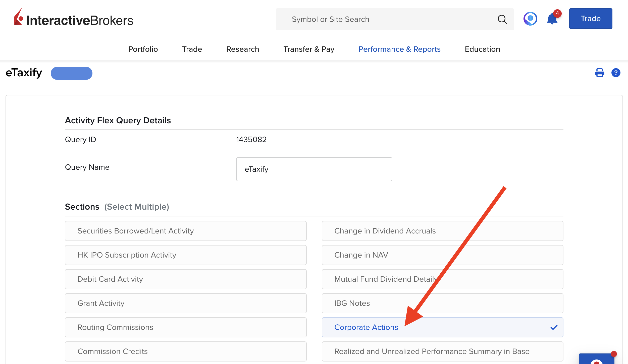Select Commission Credits section
Image resolution: width=628 pixels, height=364 pixels.
pos(186,351)
